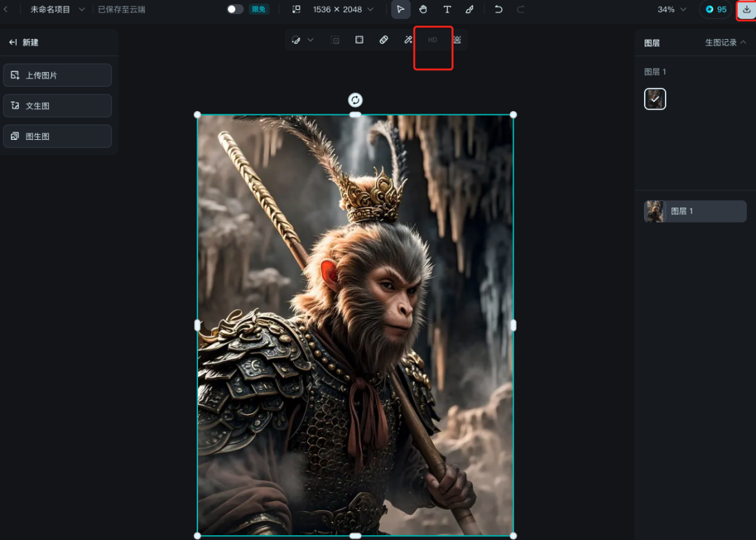Click the HD upscale button
The image size is (756, 540).
(x=433, y=40)
